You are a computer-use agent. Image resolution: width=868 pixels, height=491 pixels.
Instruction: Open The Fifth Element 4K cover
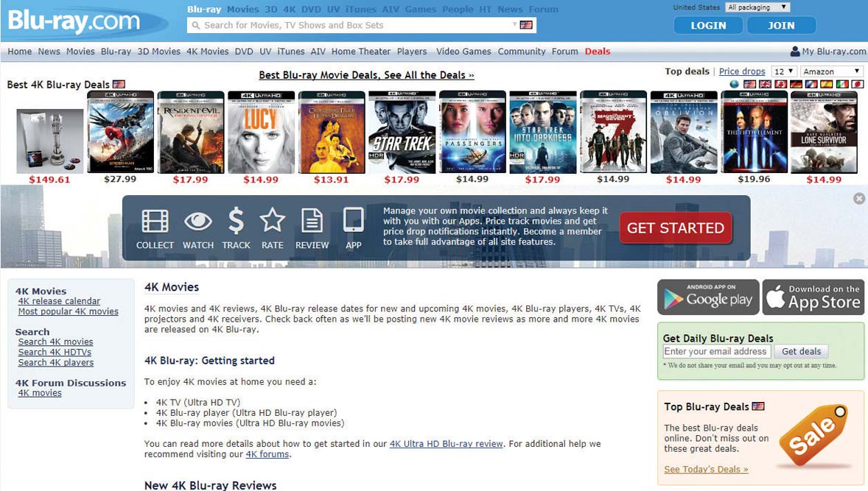(754, 133)
